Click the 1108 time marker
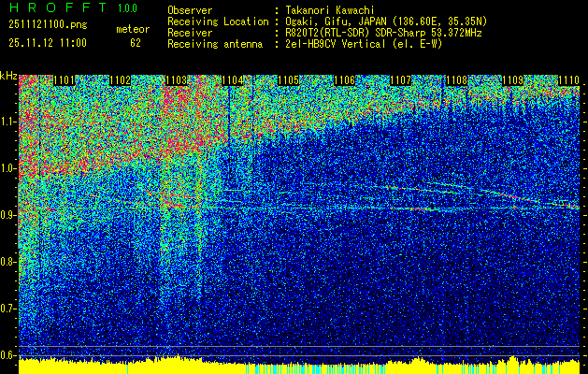The image size is (588, 374). point(457,80)
